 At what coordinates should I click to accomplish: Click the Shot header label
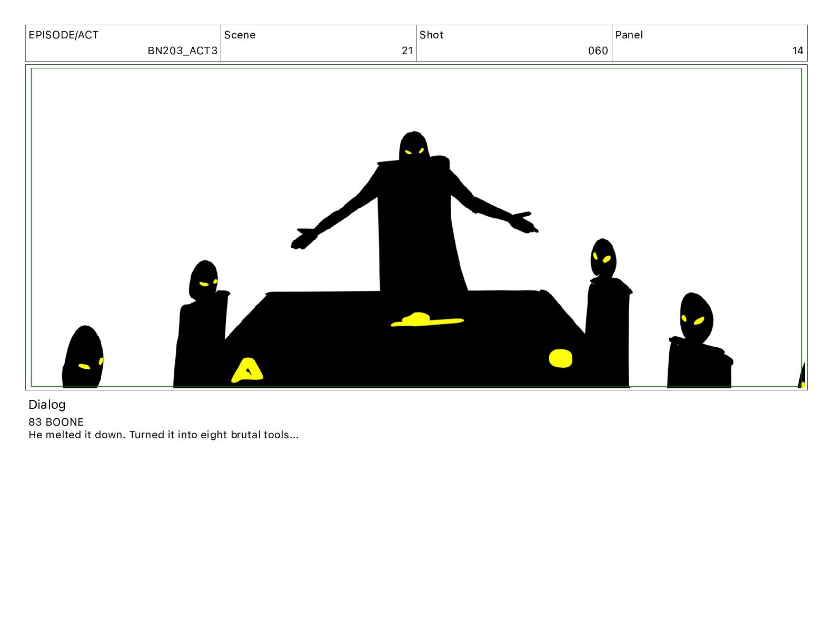coord(431,35)
